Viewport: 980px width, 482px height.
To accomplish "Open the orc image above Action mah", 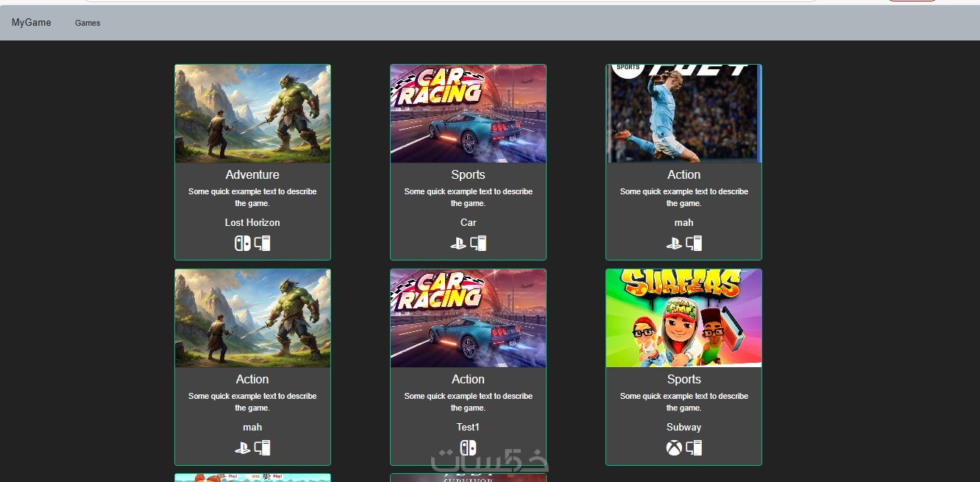I will click(x=252, y=318).
